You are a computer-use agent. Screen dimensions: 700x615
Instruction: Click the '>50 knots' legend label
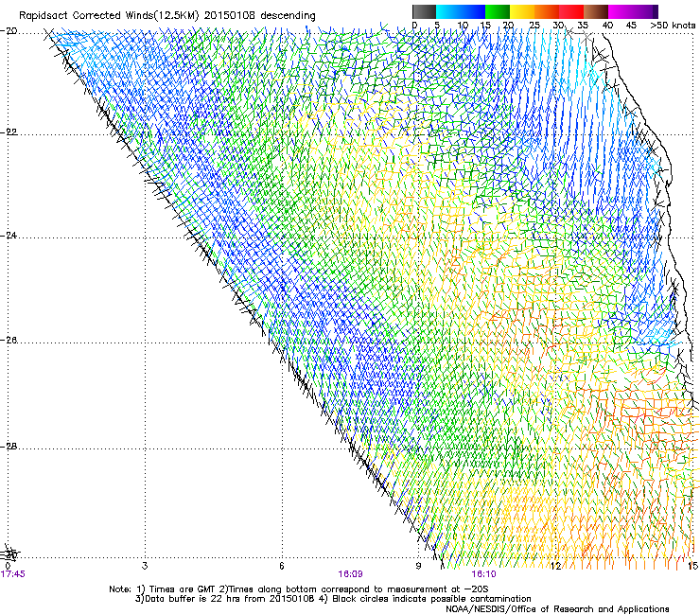[673, 26]
